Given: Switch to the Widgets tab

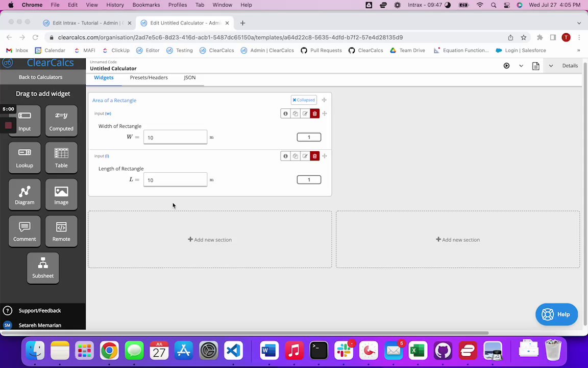Looking at the screenshot, I should 104,78.
